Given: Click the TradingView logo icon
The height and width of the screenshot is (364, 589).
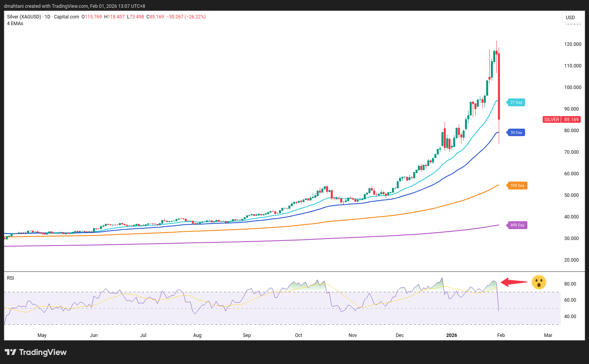Looking at the screenshot, I should tap(11, 352).
